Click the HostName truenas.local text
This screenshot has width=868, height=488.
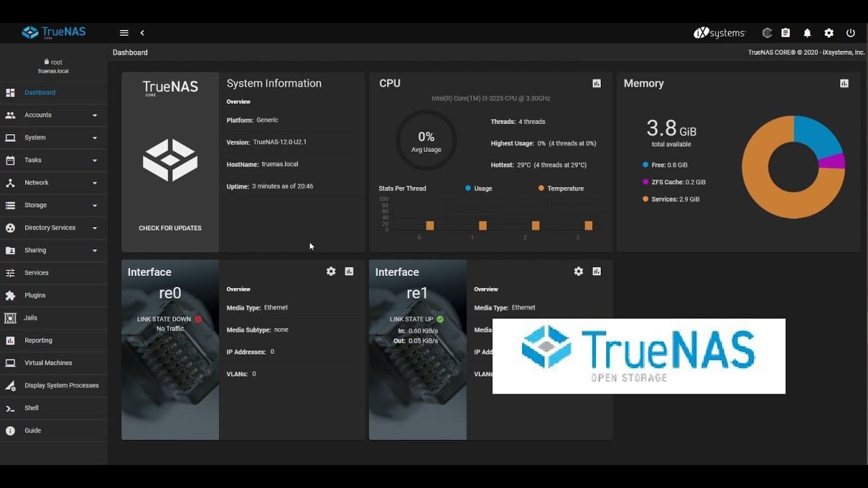coord(262,164)
